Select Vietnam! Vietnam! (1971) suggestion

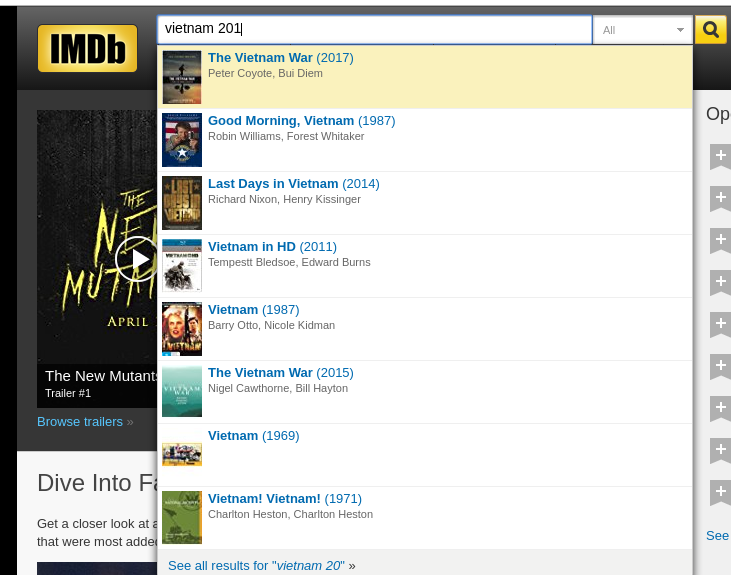pyautogui.click(x=425, y=518)
